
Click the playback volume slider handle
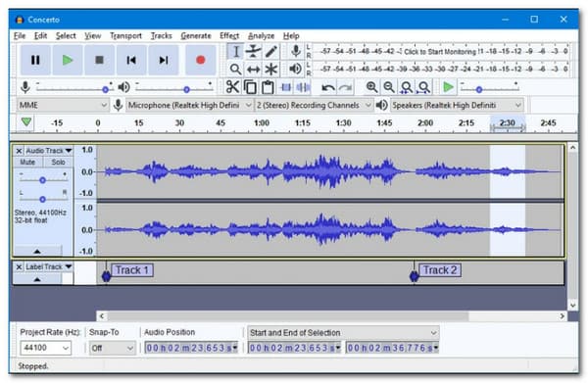[186, 89]
